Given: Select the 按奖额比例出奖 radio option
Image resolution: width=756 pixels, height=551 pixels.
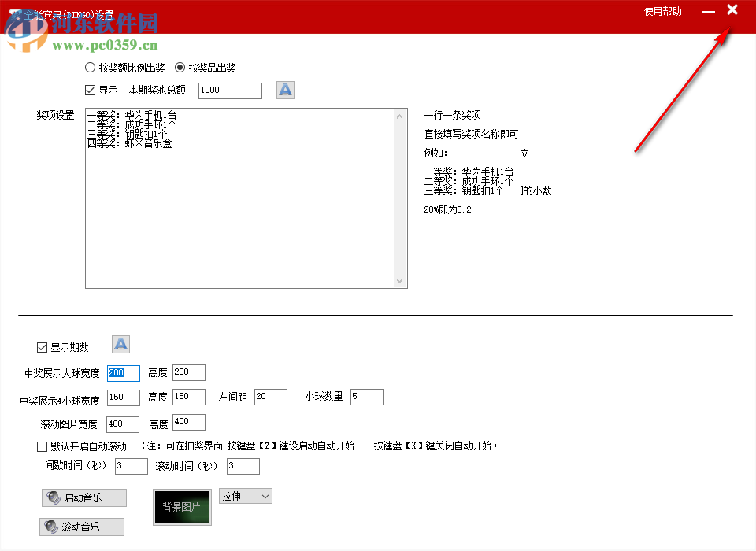Looking at the screenshot, I should point(91,67).
